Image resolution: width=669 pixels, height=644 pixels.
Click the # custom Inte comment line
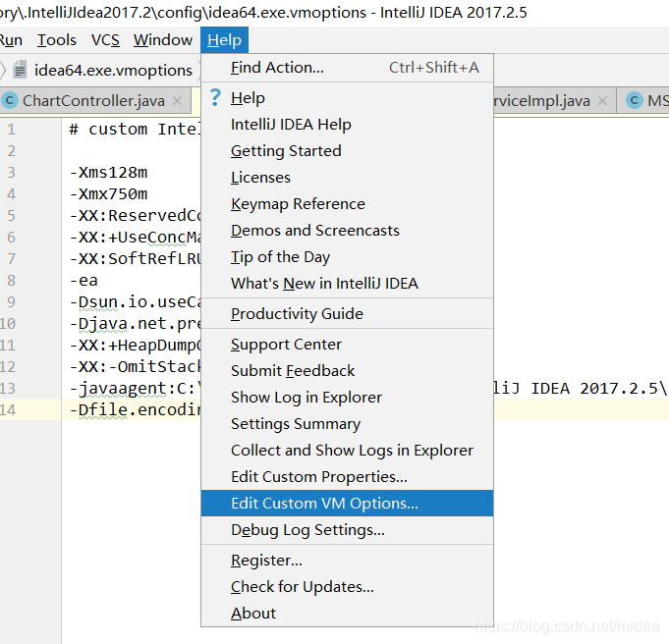[x=135, y=130]
